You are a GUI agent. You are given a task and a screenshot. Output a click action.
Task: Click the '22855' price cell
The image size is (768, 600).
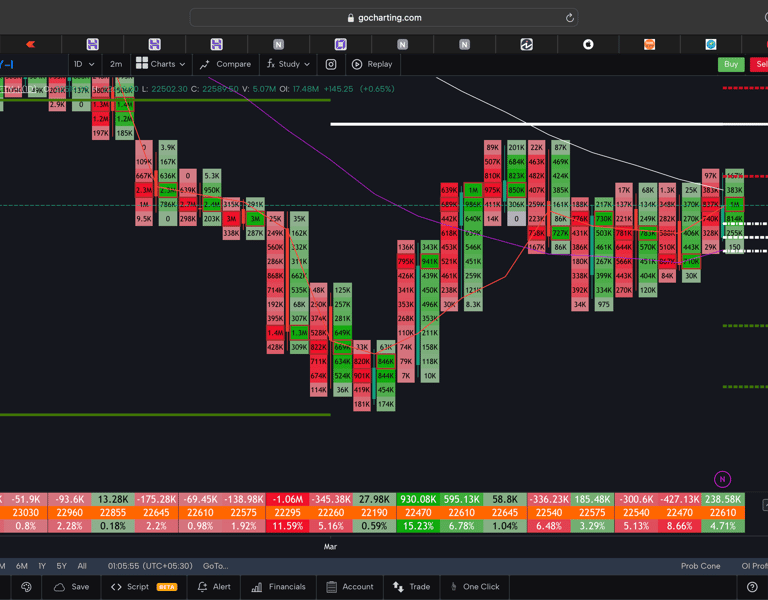point(113,513)
